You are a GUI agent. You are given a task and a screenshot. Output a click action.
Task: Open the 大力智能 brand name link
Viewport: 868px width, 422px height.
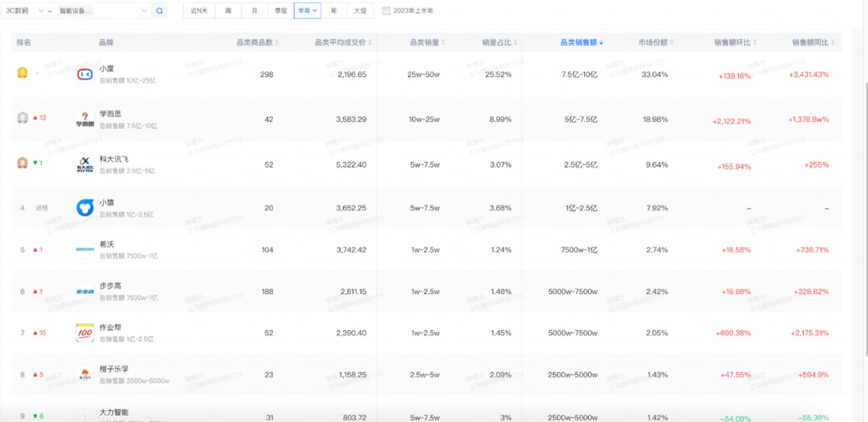[114, 412]
